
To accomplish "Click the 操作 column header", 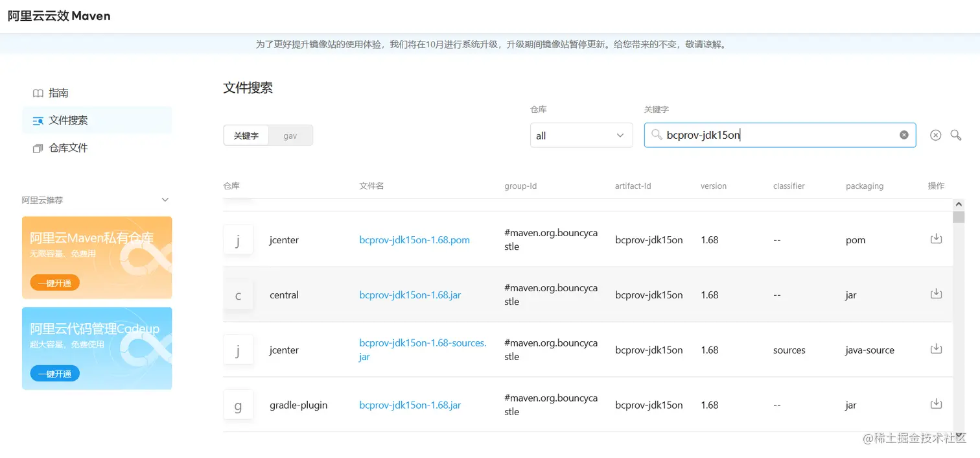I will pos(936,186).
